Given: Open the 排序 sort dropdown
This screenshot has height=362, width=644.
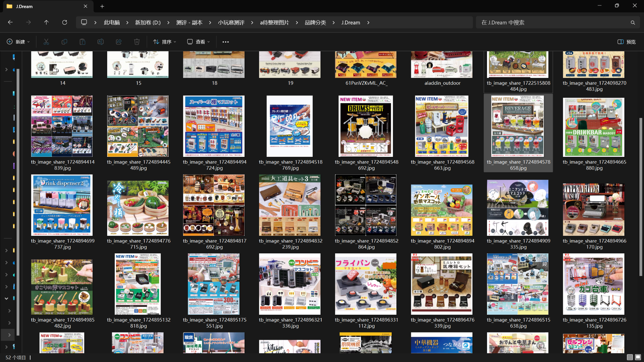Looking at the screenshot, I should click(x=165, y=42).
